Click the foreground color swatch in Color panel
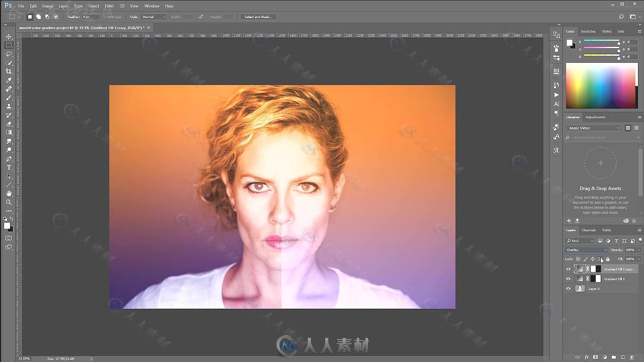644x362 pixels. [x=570, y=43]
